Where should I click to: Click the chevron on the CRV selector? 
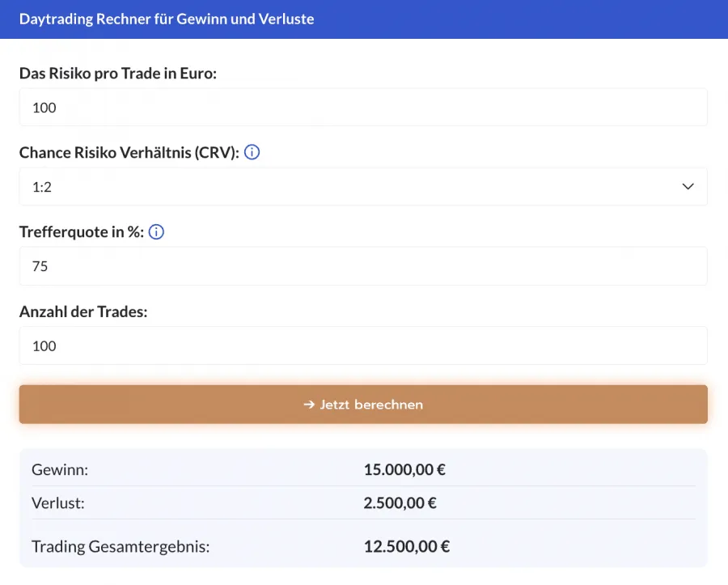pos(688,186)
